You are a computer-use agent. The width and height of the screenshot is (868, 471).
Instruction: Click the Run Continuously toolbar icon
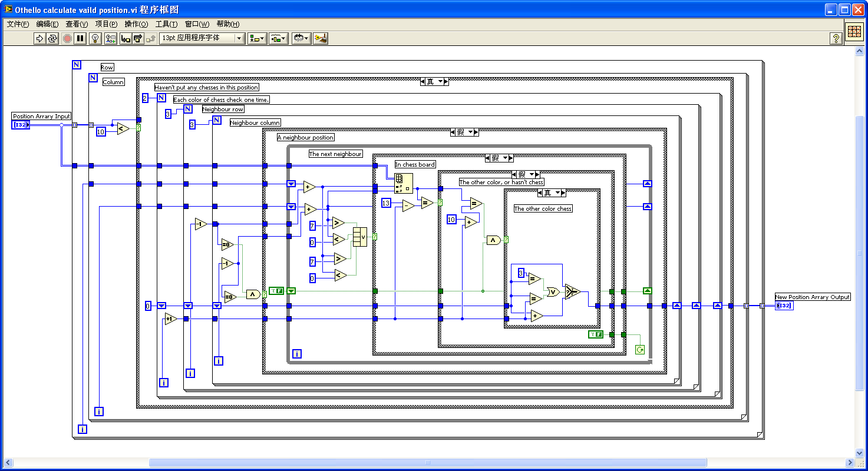point(52,38)
